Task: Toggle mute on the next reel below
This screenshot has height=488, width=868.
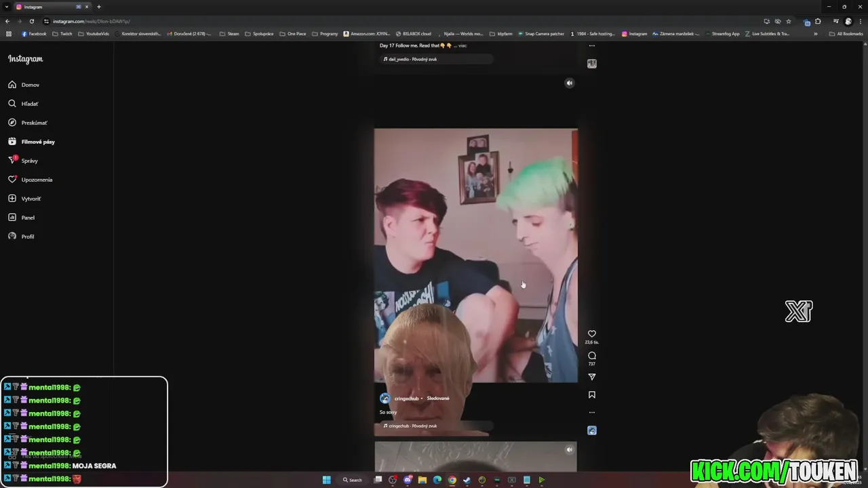Action: (570, 449)
